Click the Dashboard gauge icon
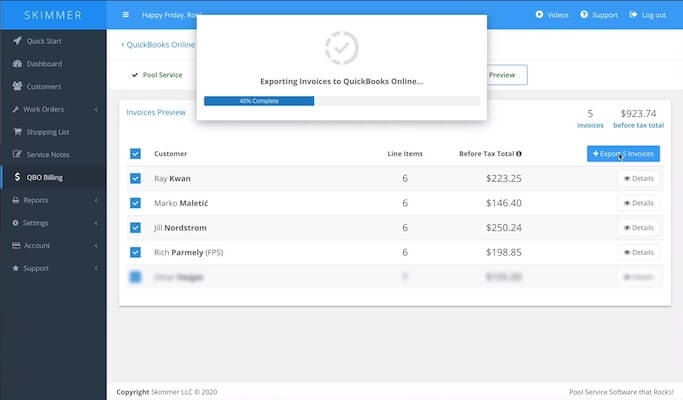This screenshot has height=400, width=683. pyautogui.click(x=17, y=64)
